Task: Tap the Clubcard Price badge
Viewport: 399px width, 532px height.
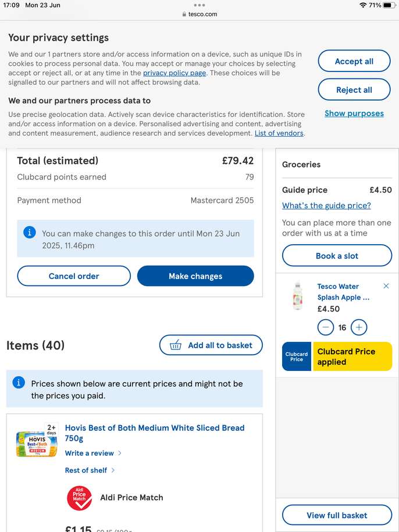Action: tap(297, 356)
